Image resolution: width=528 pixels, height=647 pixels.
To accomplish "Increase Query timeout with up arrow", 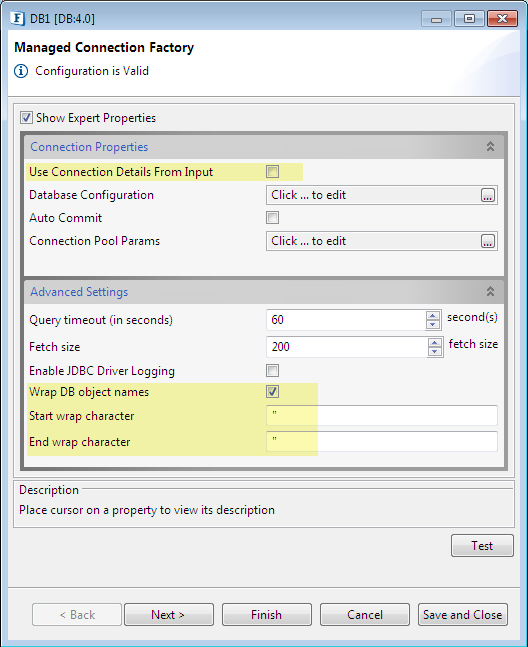I will tap(433, 316).
